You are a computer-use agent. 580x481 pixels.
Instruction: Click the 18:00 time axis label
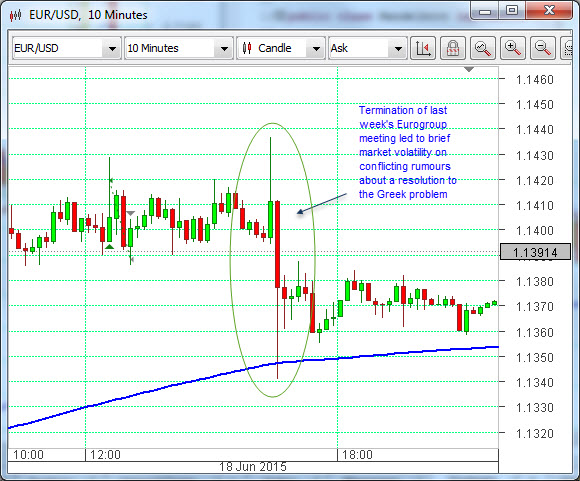357,455
